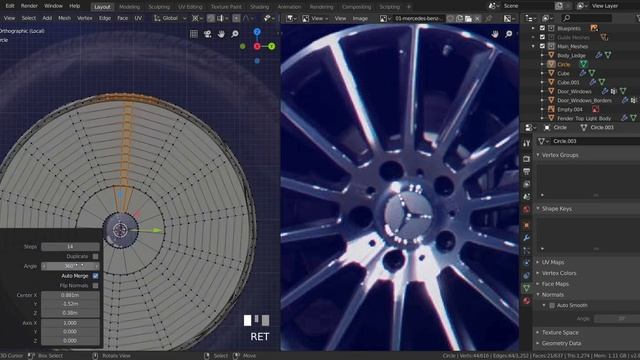Click the blue Z axis on navigation gizmo
640x360 pixels.
(x=257, y=31)
